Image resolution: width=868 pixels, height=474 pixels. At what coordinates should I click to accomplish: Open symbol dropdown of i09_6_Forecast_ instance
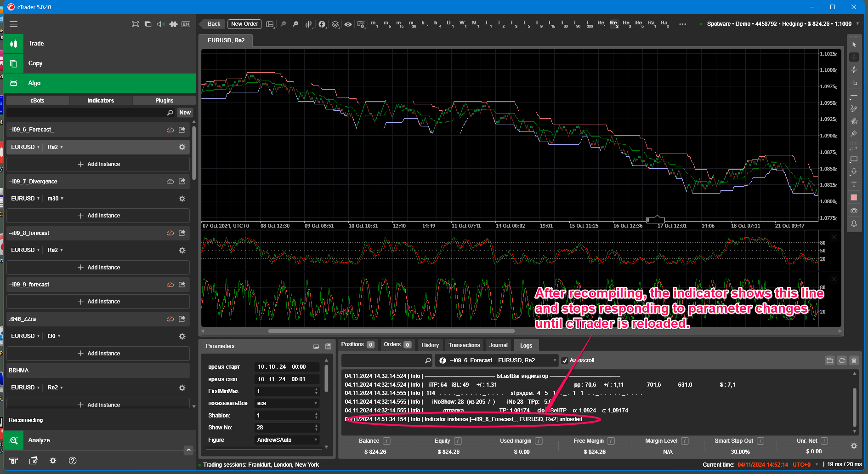pos(25,147)
